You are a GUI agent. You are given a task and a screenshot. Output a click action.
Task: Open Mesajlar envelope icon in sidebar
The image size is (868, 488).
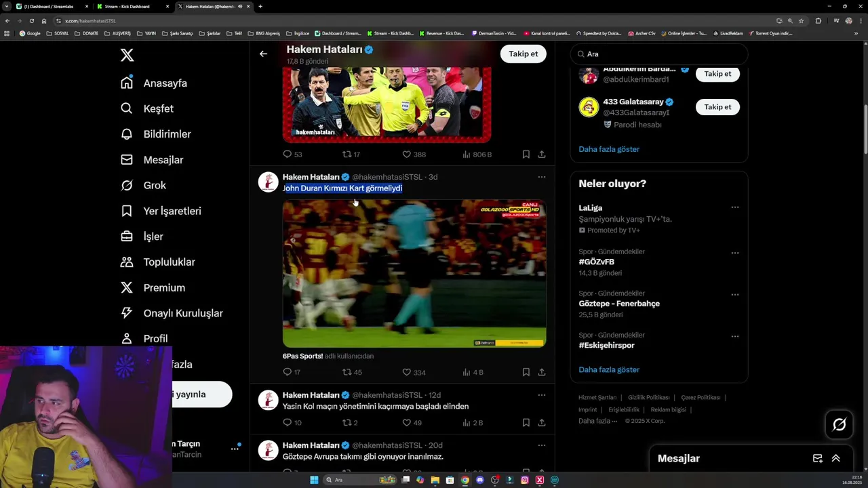(127, 160)
